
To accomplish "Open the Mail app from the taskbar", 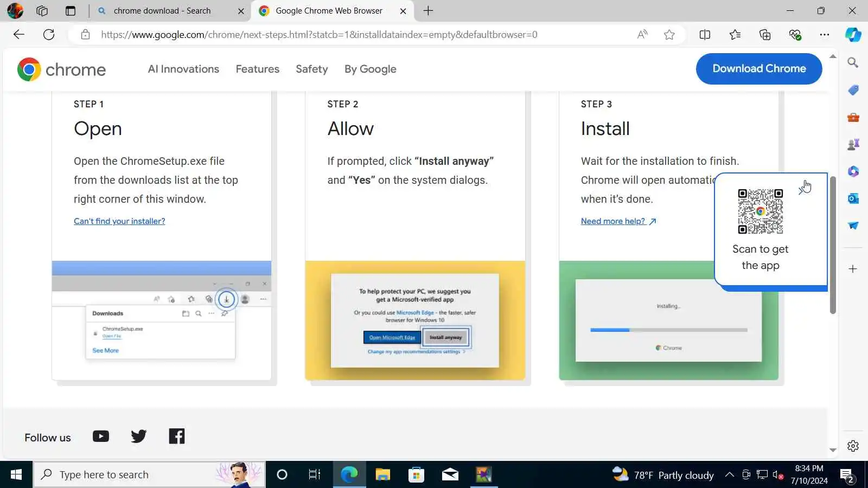I will pos(450,475).
